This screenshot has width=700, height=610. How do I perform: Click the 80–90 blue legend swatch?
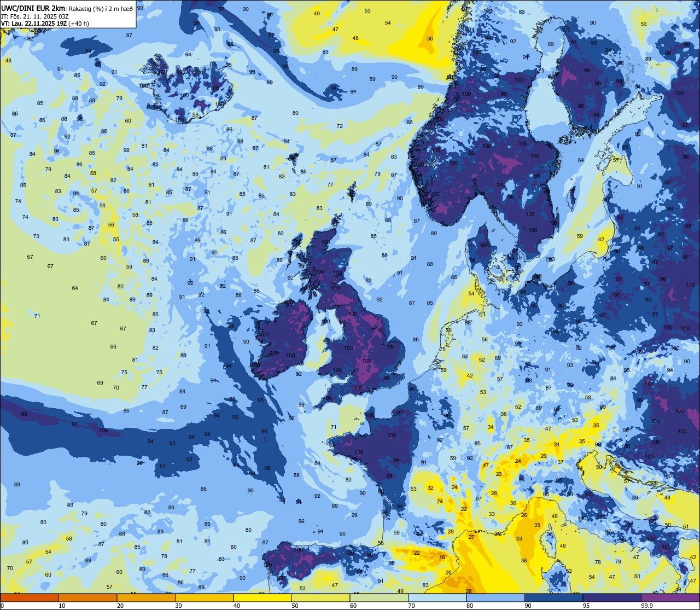[x=495, y=597]
